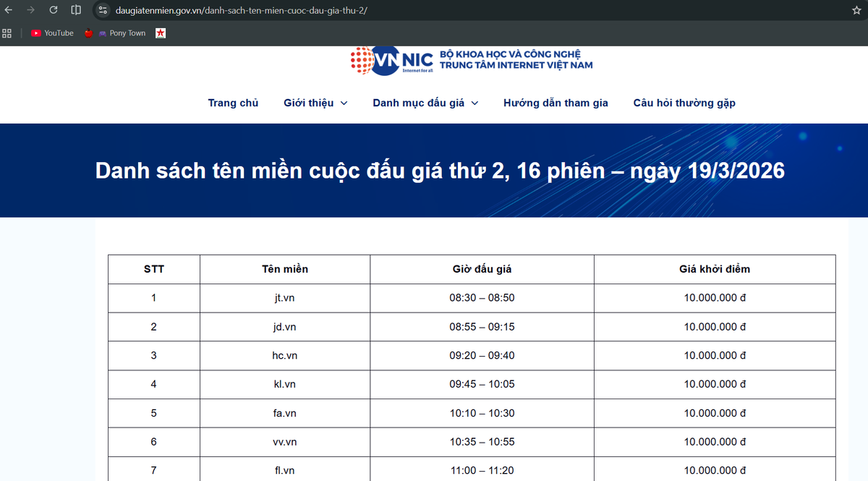
Task: Click the apps grid icon on the bookmarks bar
Action: click(x=7, y=33)
